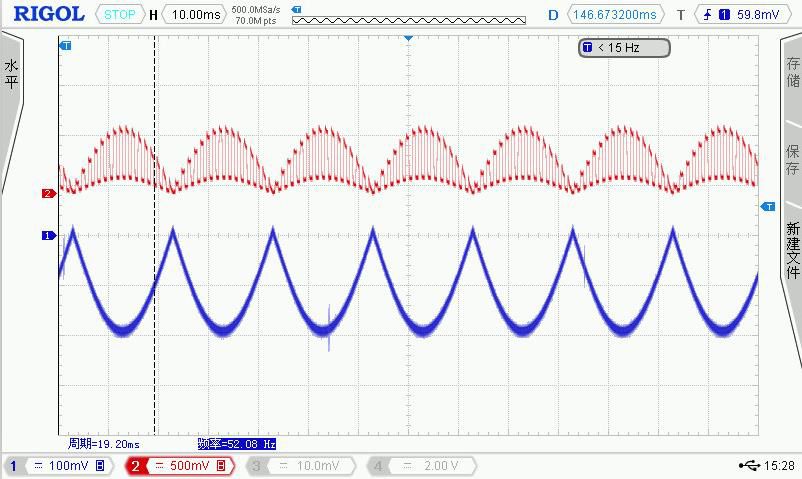Viewport: 802px width, 479px height.
Task: Click the 频率=52.08 Hz frequency measurement
Action: tap(237, 444)
